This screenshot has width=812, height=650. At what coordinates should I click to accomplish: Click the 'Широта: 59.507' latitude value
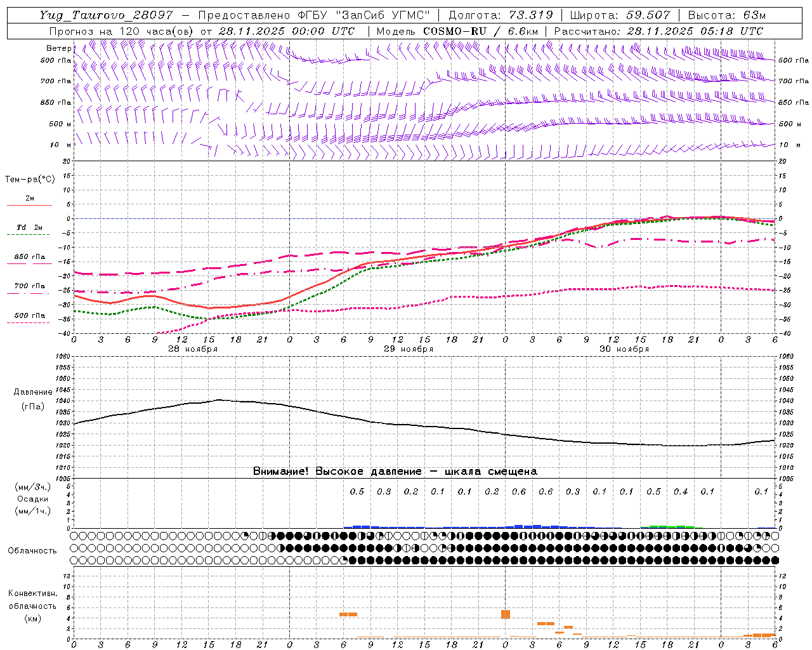pyautogui.click(x=620, y=15)
